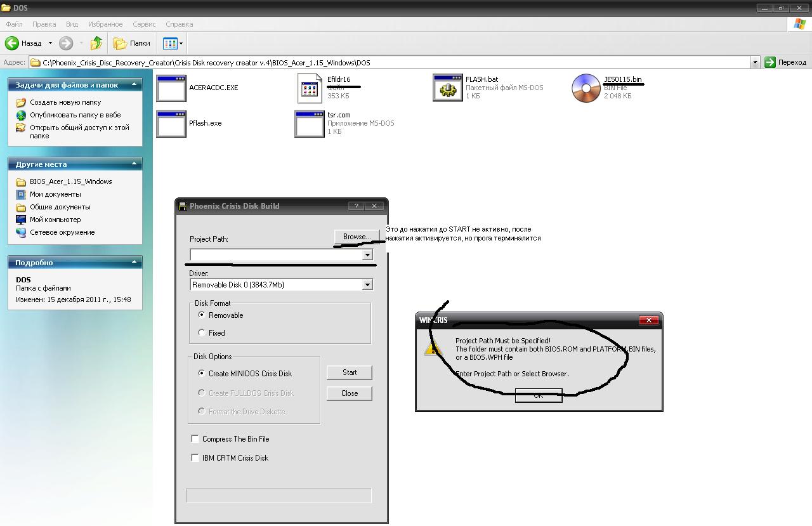Select the FLASH.bat batch file icon

tap(448, 88)
